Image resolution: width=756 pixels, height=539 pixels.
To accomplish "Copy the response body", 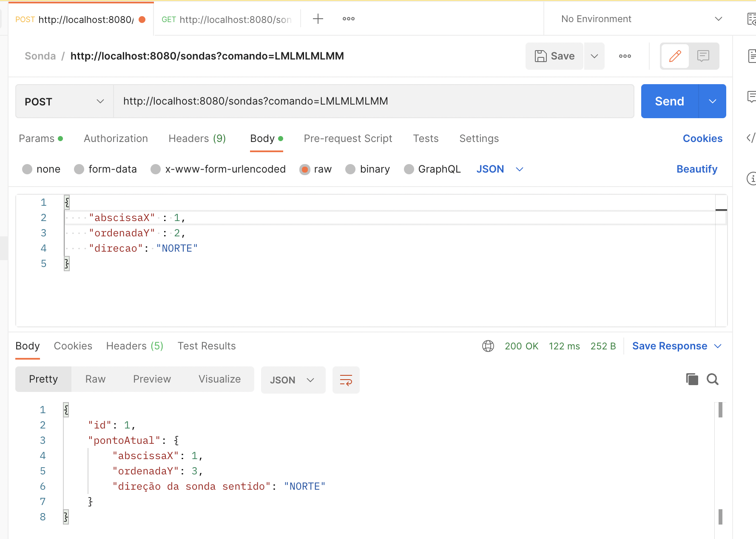I will point(692,379).
